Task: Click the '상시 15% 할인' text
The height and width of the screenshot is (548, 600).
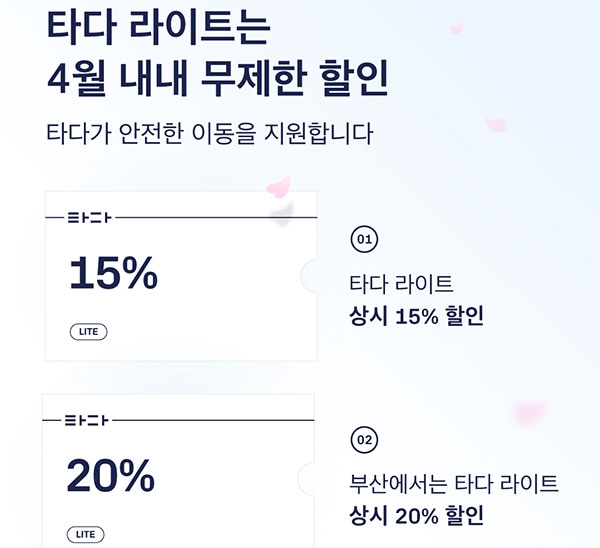Action: (416, 317)
